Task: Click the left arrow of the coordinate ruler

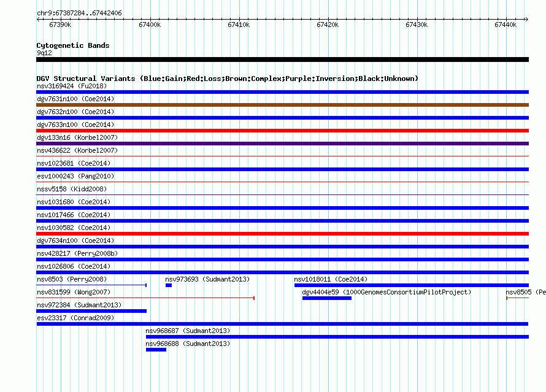Action: point(38,19)
